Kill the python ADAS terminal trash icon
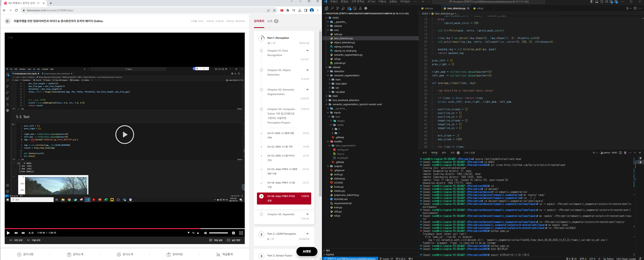 pos(625,153)
